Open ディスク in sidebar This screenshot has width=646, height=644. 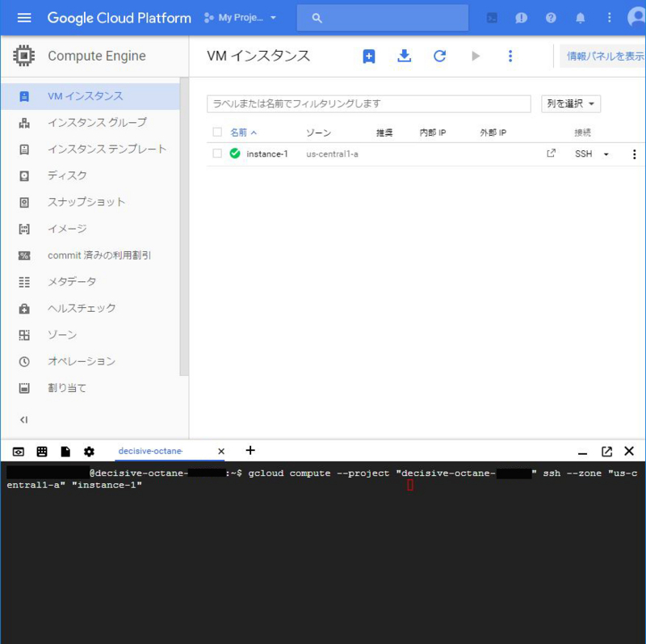(x=90, y=175)
